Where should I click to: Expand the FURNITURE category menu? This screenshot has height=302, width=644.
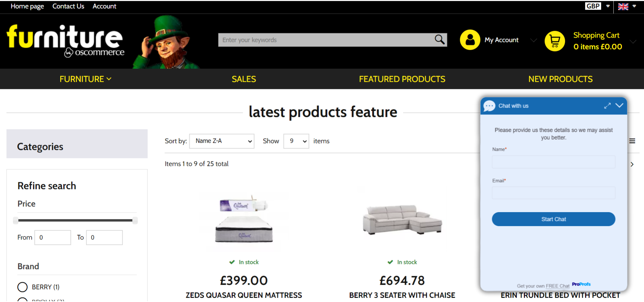pyautogui.click(x=85, y=79)
